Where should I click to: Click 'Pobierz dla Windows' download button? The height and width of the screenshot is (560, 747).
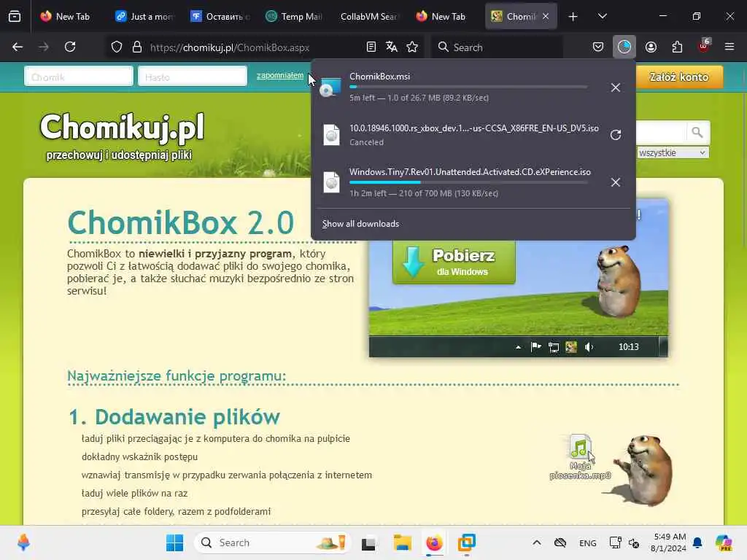pos(454,262)
